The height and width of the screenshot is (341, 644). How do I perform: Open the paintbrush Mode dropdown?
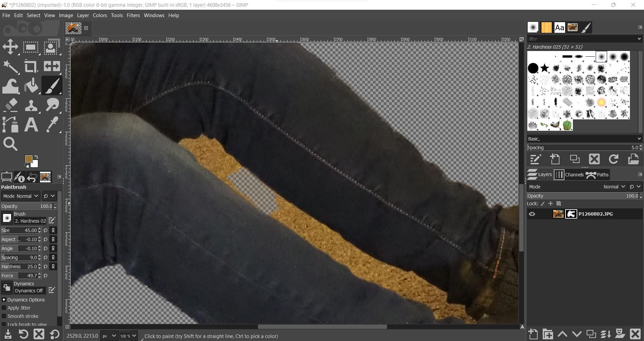(x=20, y=196)
